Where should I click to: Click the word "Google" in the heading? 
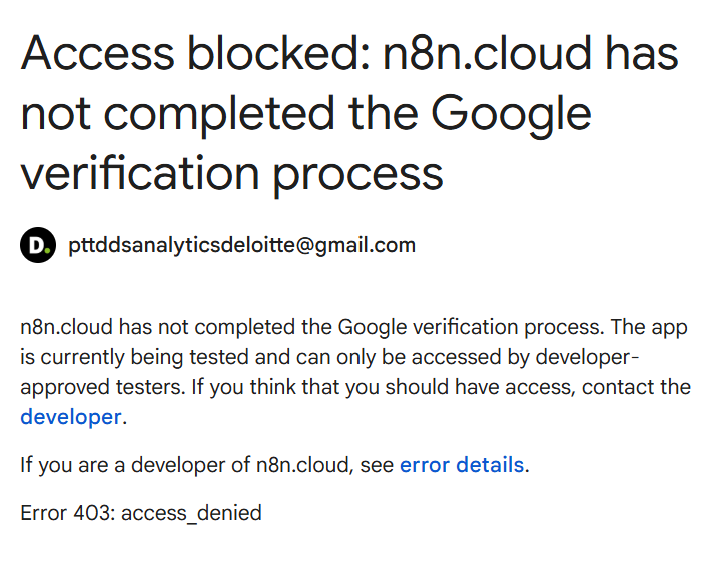tap(508, 114)
